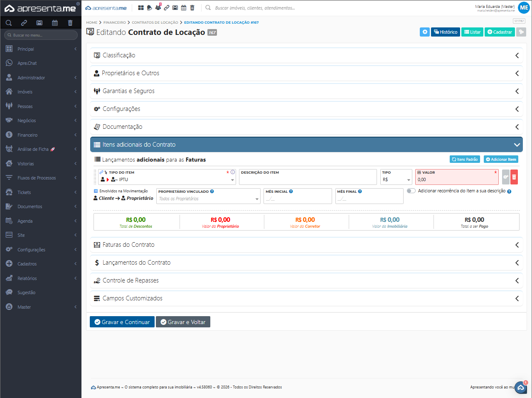
Task: Click the mail icon in dark sidebar header
Action: coord(39,23)
